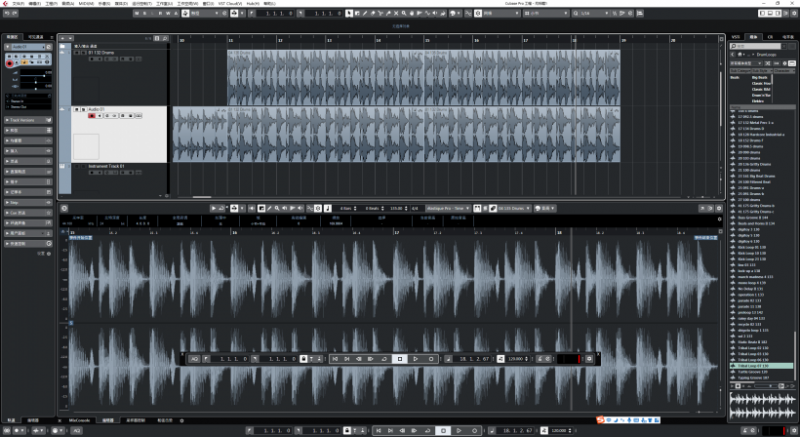
Task: Open the time-stretch algorithm dropdown in sample editor
Action: pos(447,208)
